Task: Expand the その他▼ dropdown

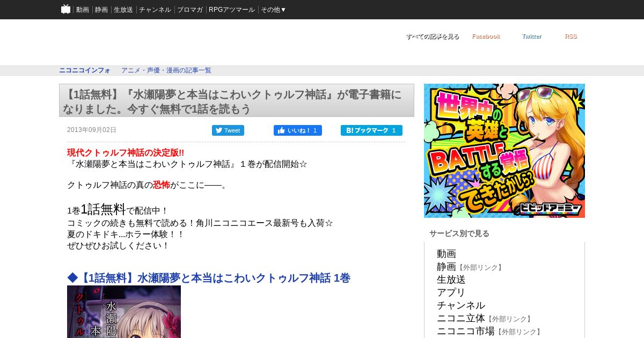Action: click(274, 10)
